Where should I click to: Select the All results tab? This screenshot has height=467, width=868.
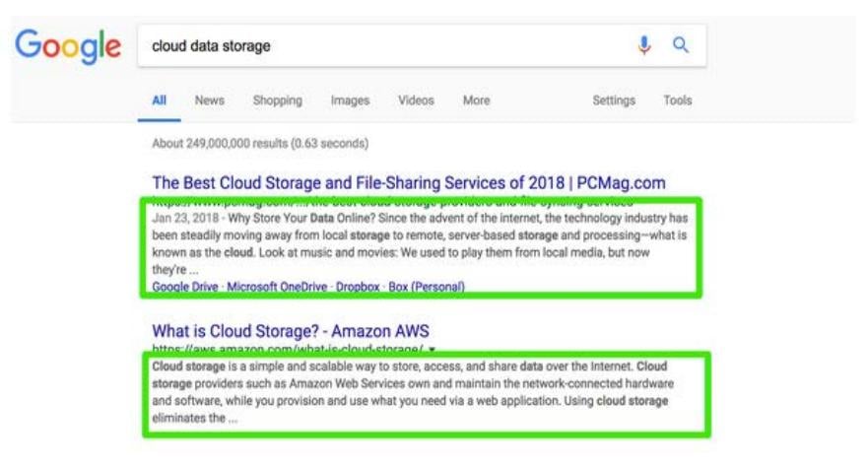pyautogui.click(x=159, y=100)
